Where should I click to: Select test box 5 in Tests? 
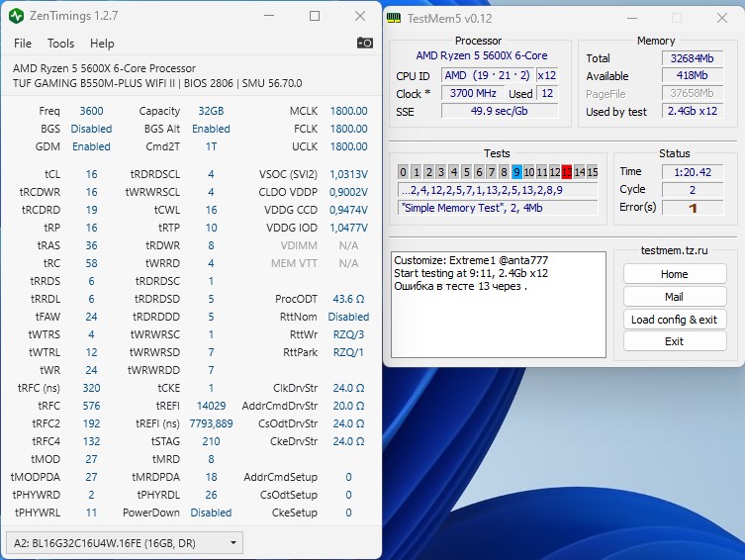click(467, 172)
